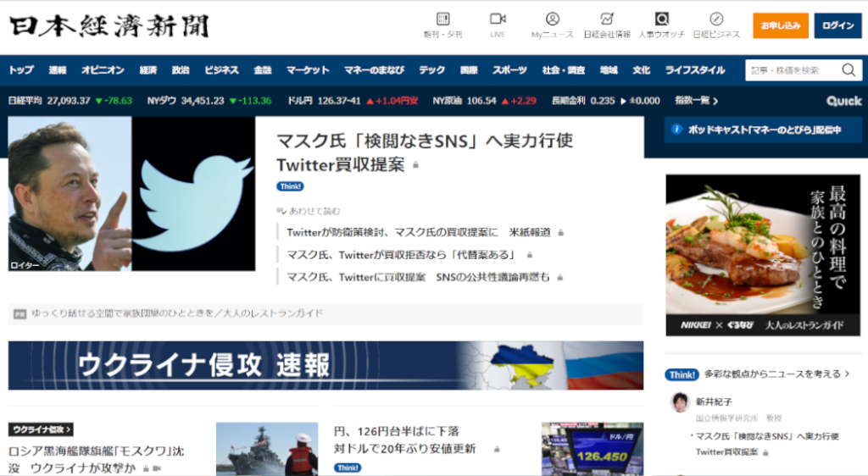Open Twitterが防衛策検討 related article

pyautogui.click(x=419, y=232)
